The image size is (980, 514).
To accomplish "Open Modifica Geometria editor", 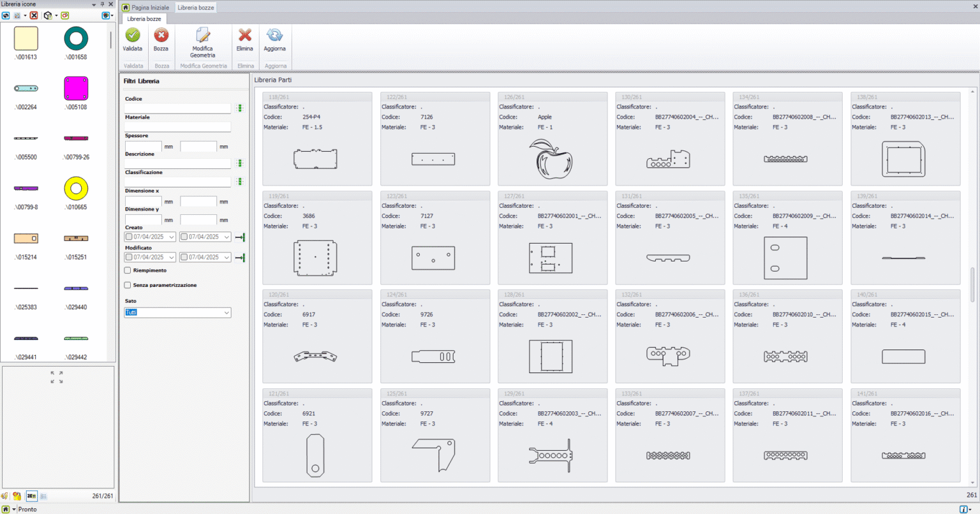I will click(203, 36).
